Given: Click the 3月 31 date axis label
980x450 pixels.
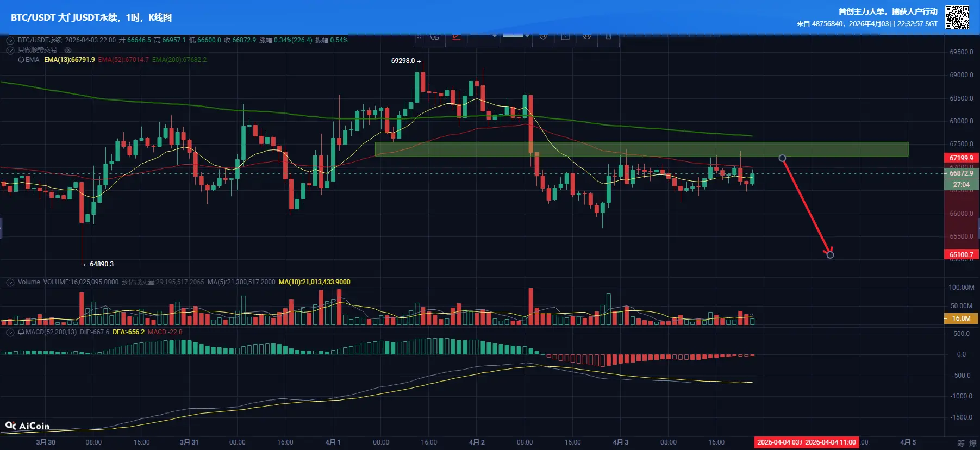Looking at the screenshot, I should (x=189, y=442).
